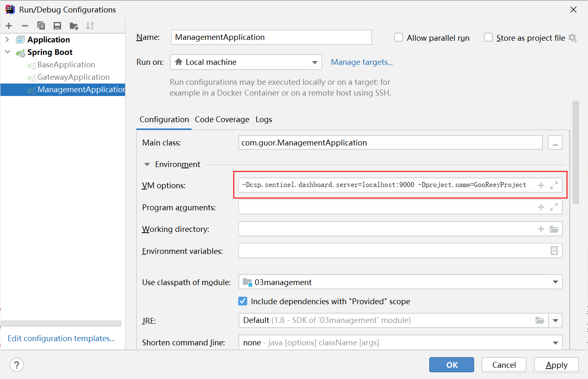Open Store as project file gear settings
This screenshot has width=588, height=379.
click(573, 38)
